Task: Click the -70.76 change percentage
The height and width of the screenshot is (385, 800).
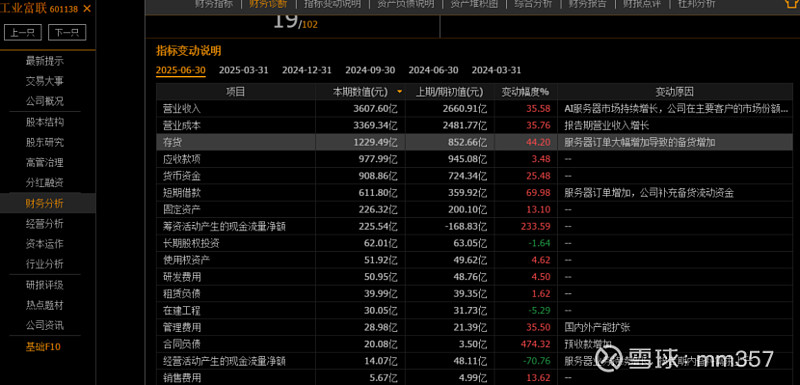Action: tap(537, 361)
